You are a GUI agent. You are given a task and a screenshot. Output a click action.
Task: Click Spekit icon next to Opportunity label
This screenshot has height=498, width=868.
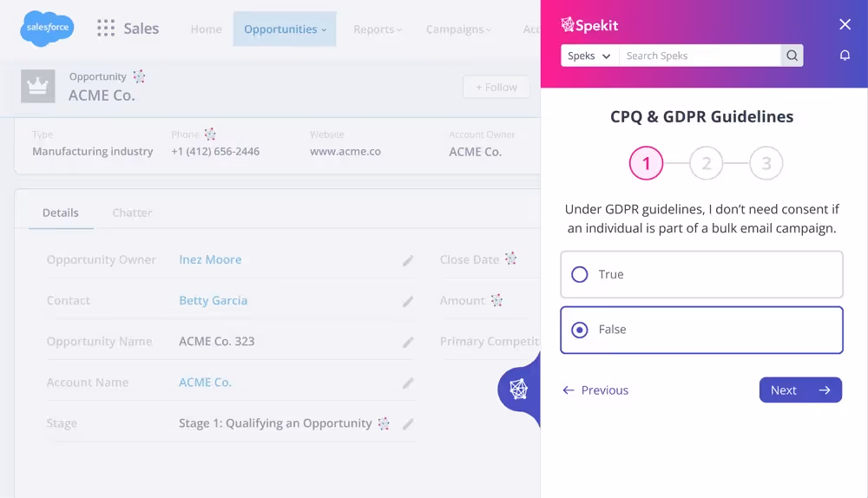click(x=139, y=76)
